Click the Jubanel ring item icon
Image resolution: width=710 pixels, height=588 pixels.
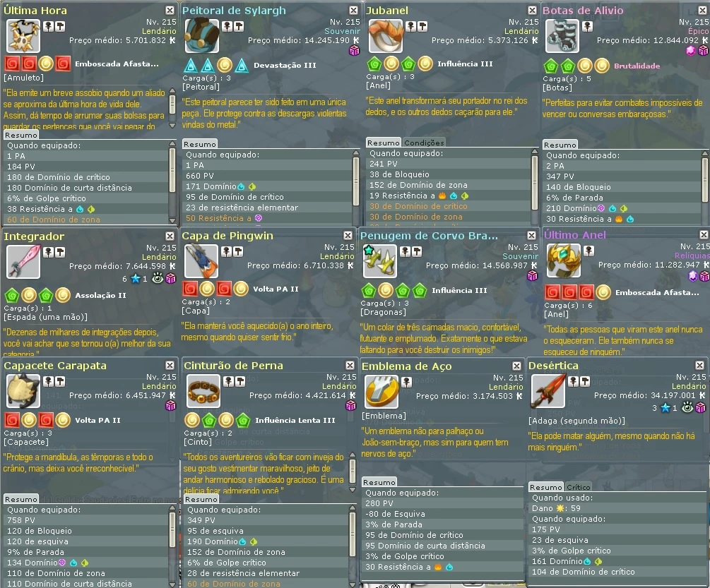pyautogui.click(x=386, y=36)
